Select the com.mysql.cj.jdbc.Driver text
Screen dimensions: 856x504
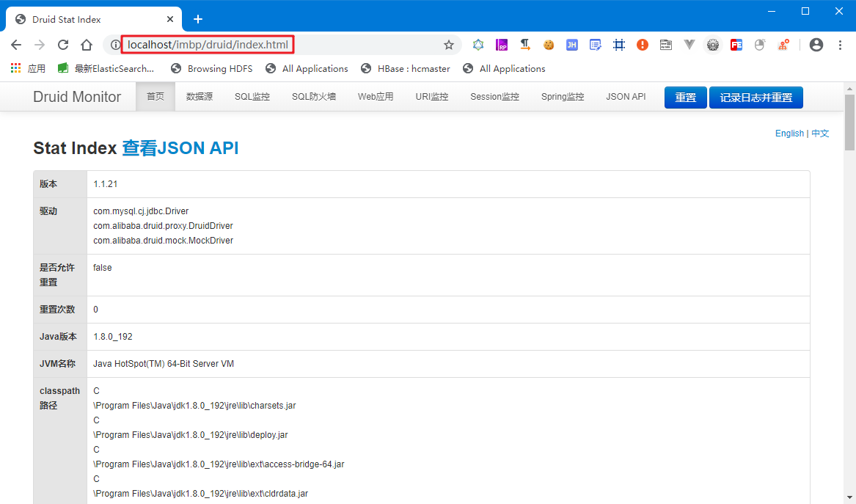tap(141, 211)
